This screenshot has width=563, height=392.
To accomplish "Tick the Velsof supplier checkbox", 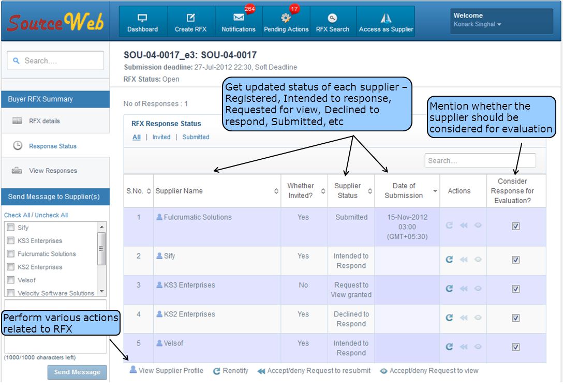I will pos(11,280).
